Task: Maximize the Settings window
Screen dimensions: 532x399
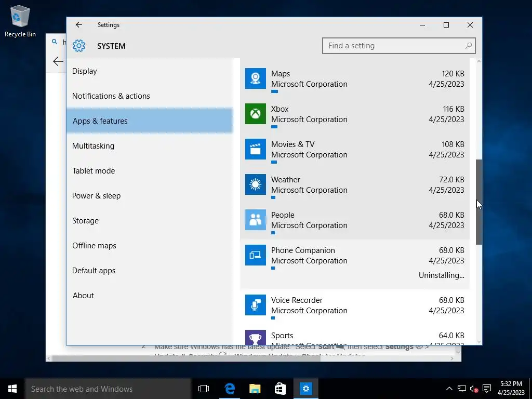Action: [446, 25]
